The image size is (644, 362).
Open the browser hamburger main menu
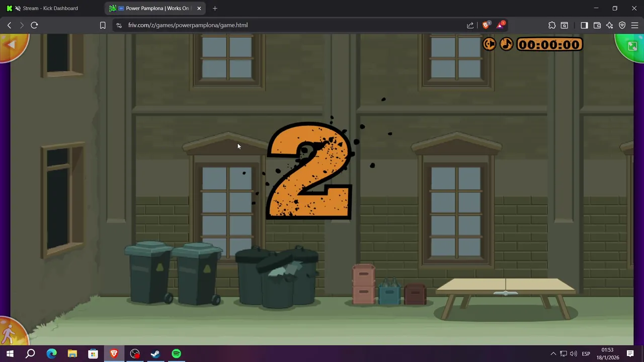pos(635,25)
